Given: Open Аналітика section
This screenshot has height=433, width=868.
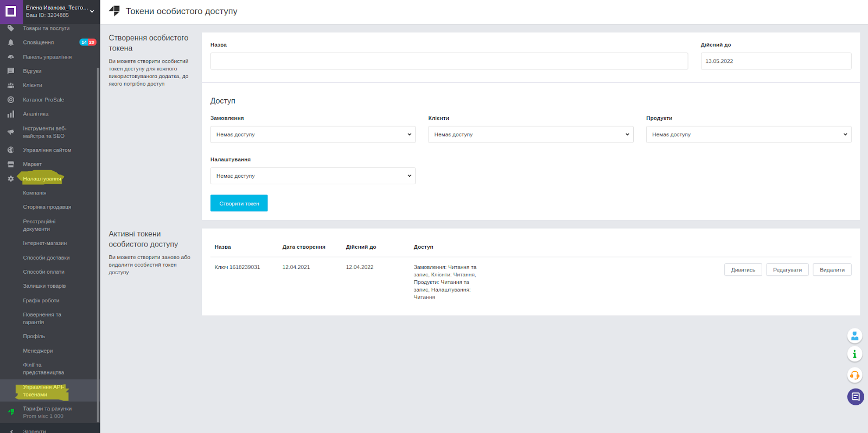Looking at the screenshot, I should tap(36, 114).
